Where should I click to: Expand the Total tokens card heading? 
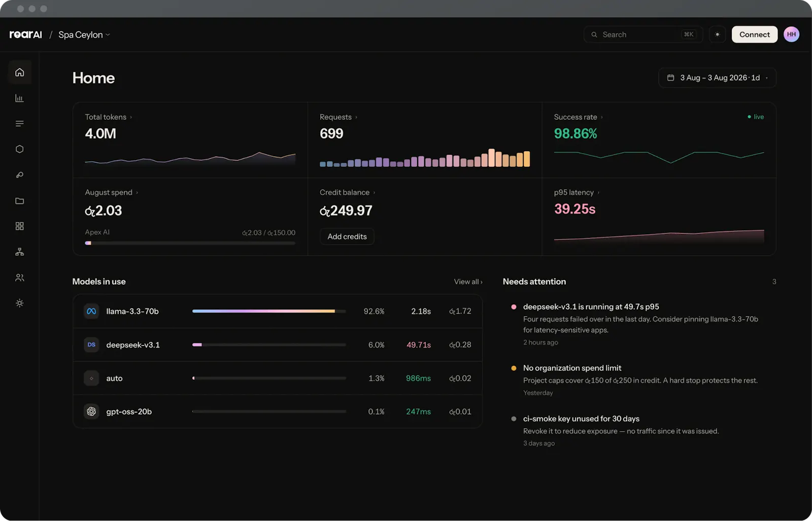109,117
